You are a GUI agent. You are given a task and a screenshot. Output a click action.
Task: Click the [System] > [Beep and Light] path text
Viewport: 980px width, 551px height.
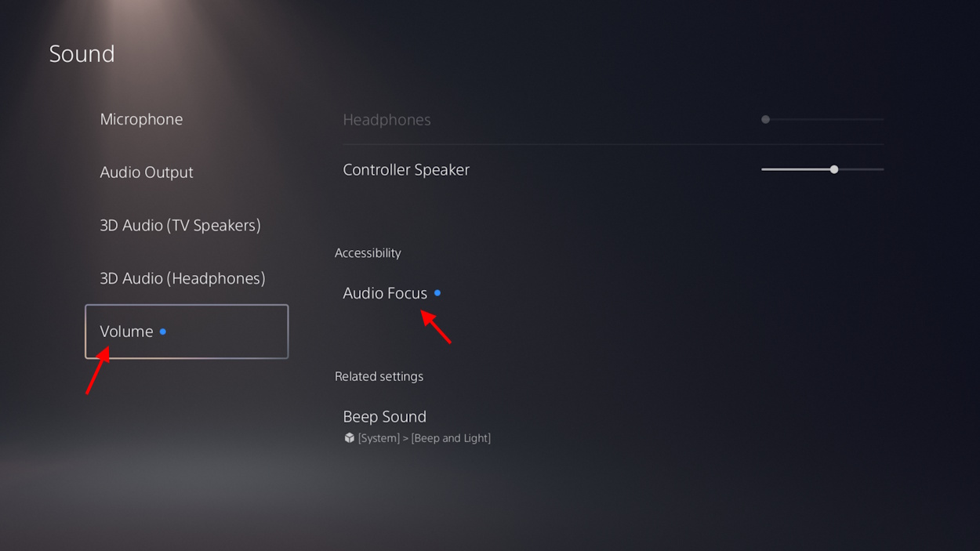point(424,438)
